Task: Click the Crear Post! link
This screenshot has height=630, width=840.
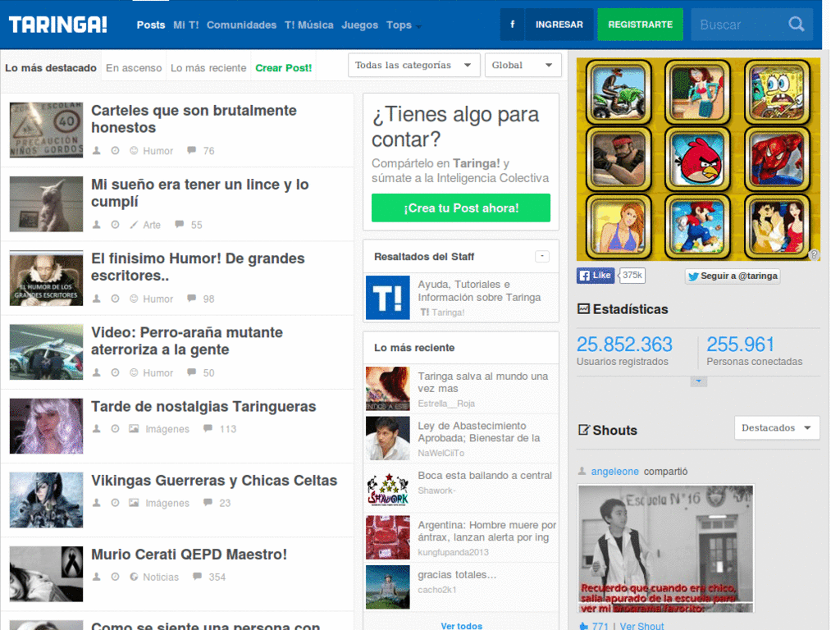Action: coord(283,68)
